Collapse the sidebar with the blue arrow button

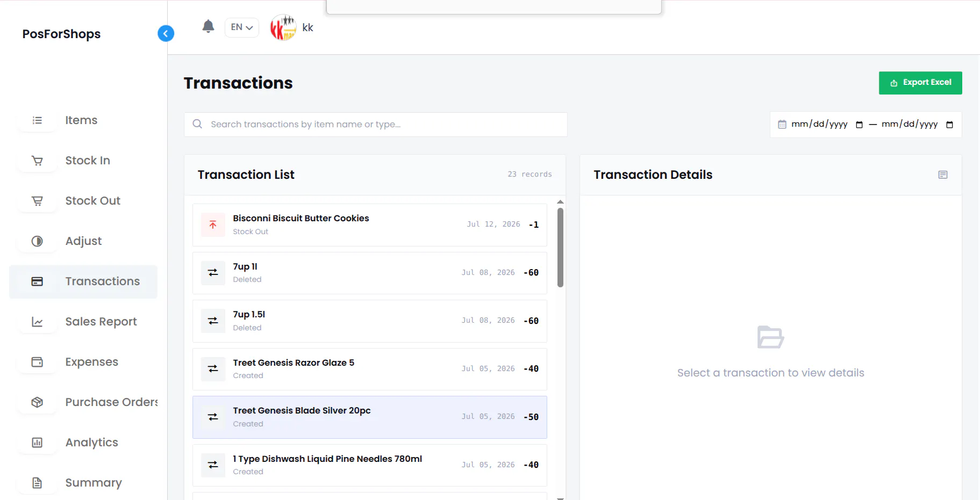coord(166,33)
